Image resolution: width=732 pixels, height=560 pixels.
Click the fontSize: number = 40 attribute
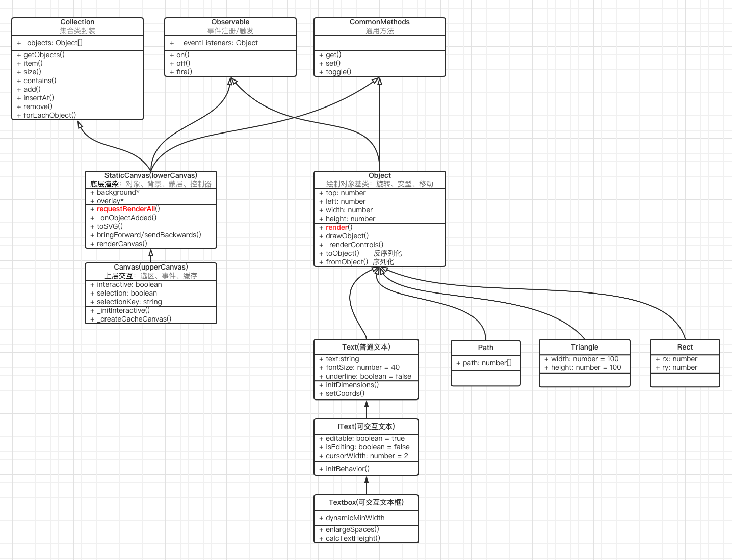pos(362,367)
